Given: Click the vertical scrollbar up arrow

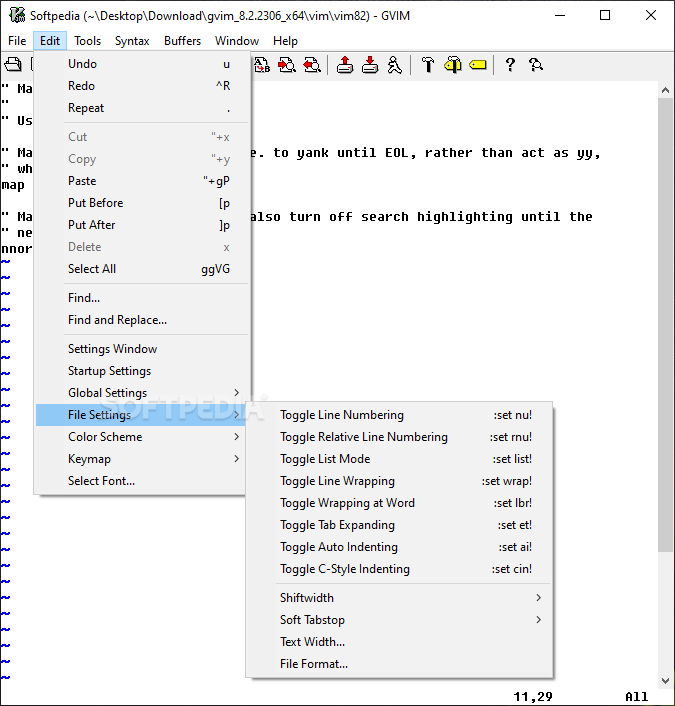Looking at the screenshot, I should [665, 90].
